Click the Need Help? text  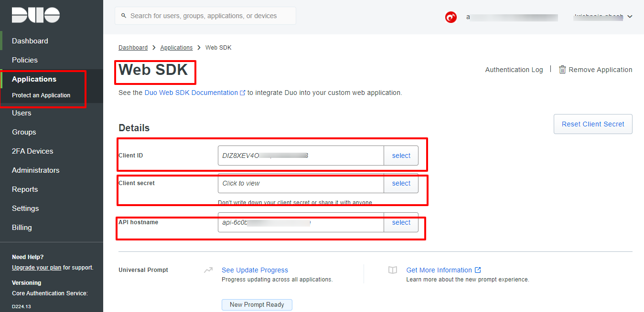(x=28, y=257)
